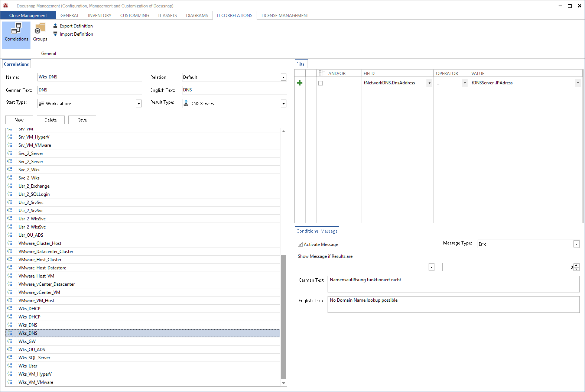Click the correlation icon beside Usr_2_Exchange
Viewport: 585px width, 392px height.
[x=10, y=186]
